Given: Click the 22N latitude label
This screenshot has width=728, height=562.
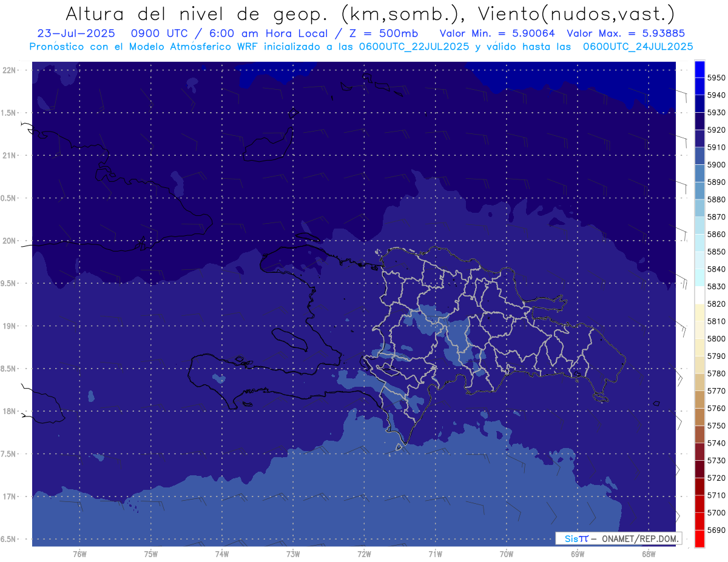Looking at the screenshot, I should tap(9, 70).
